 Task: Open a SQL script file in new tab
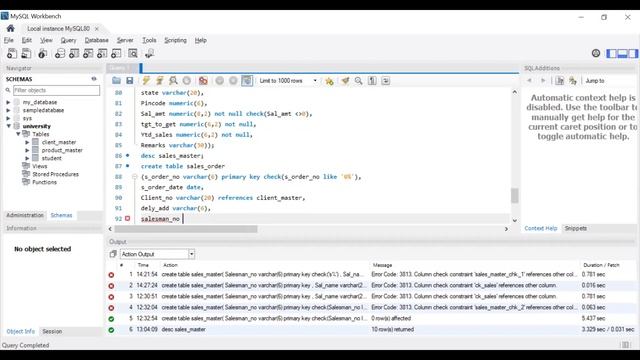pos(26,53)
